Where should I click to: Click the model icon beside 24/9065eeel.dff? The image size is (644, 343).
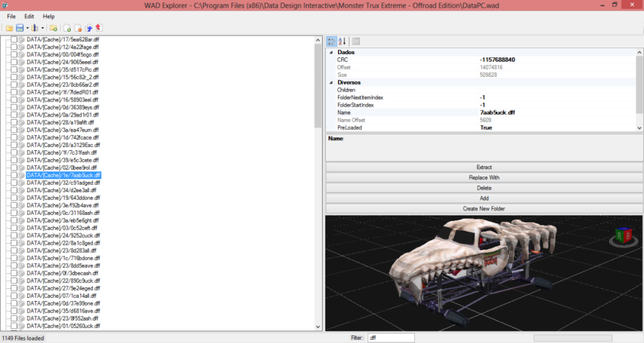(22, 62)
